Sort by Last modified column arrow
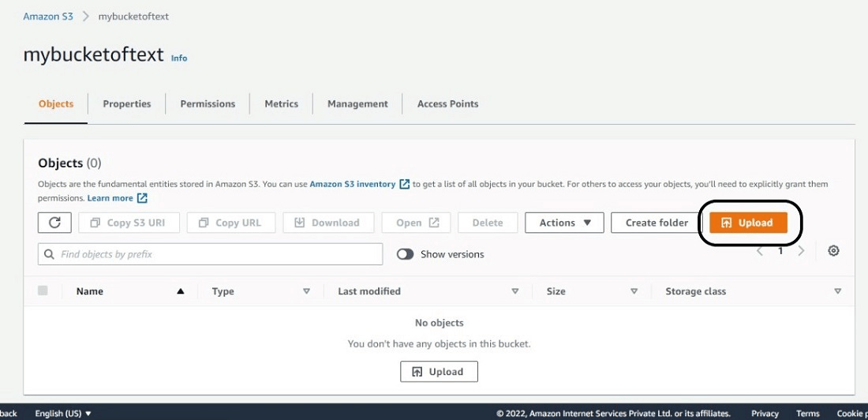868x420 pixels. (x=514, y=291)
